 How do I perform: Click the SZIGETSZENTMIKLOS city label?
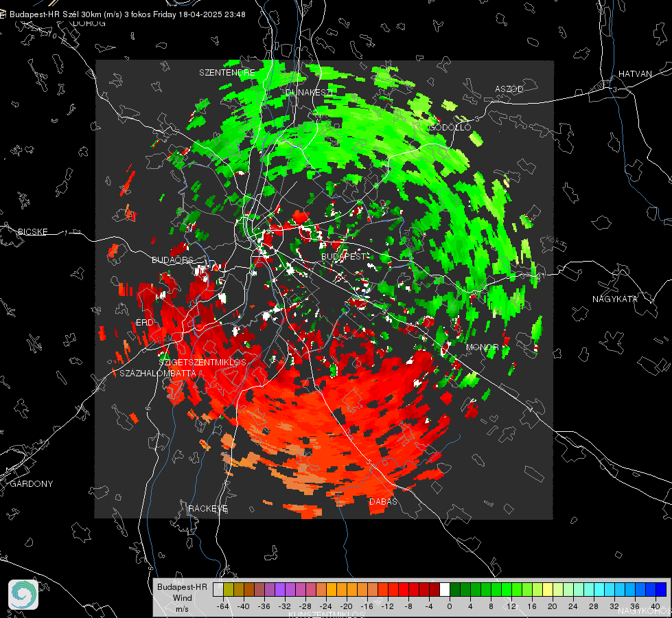click(202, 363)
